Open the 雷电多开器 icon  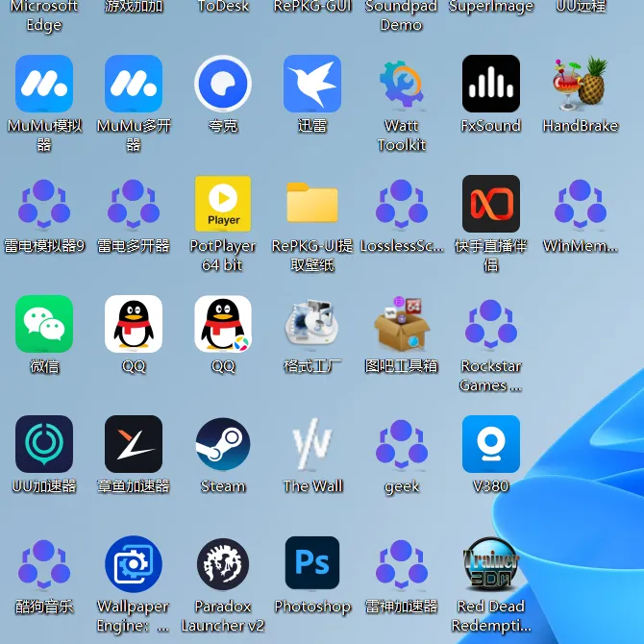(x=134, y=204)
